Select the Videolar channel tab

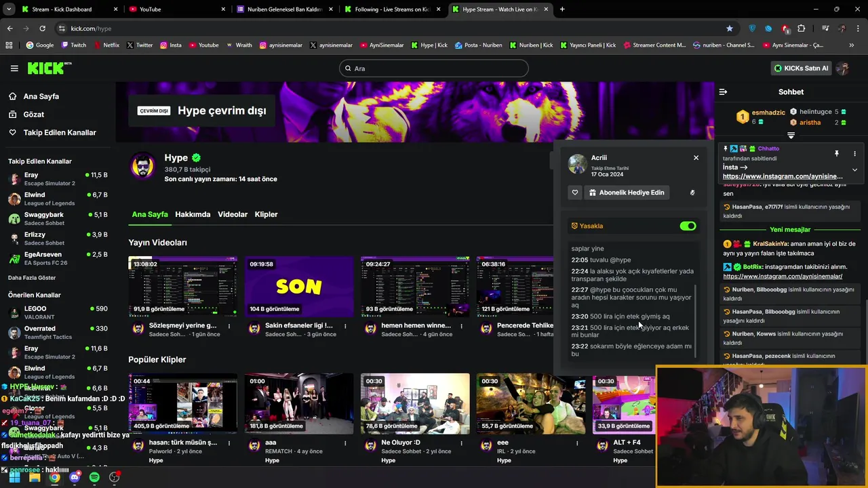(233, 214)
